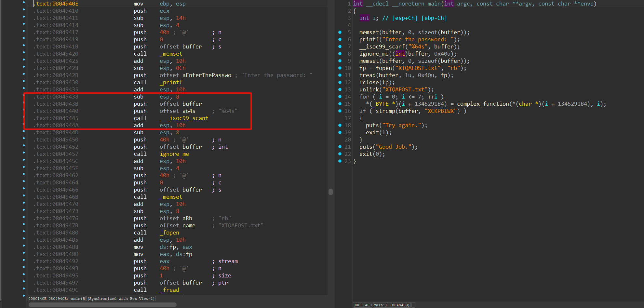Viewport: 644px width, 308px height.
Task: Select address .text:0804940E in disassembly
Action: point(56,4)
